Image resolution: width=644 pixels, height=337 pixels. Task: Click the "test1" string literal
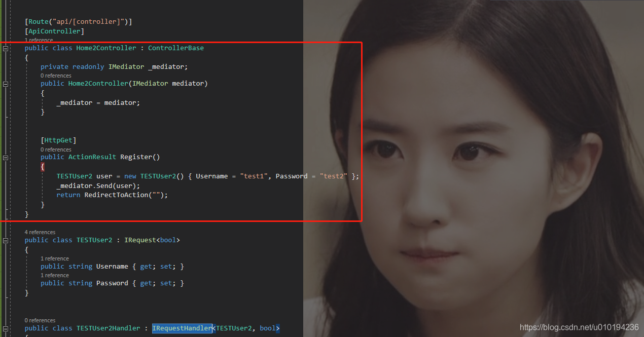click(x=254, y=176)
